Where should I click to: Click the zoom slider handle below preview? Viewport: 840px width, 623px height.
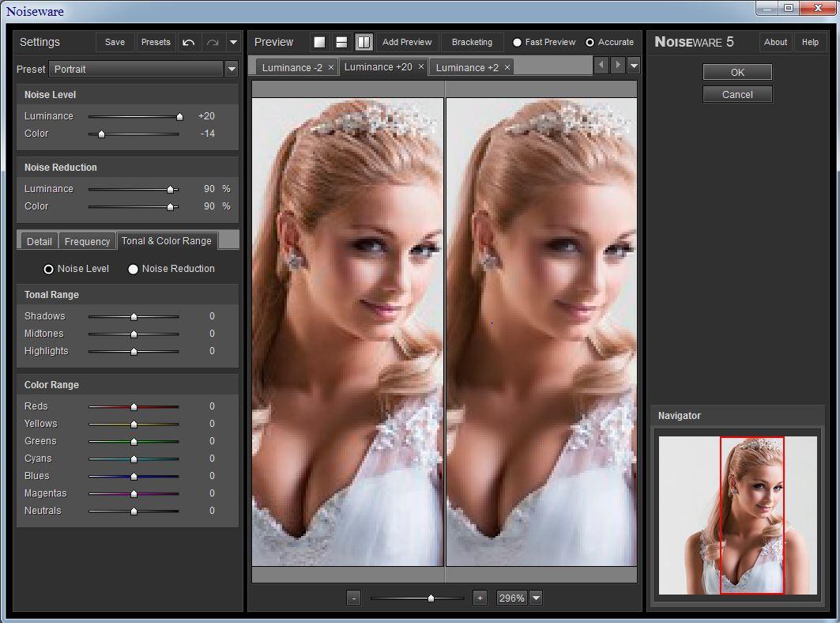(x=431, y=598)
